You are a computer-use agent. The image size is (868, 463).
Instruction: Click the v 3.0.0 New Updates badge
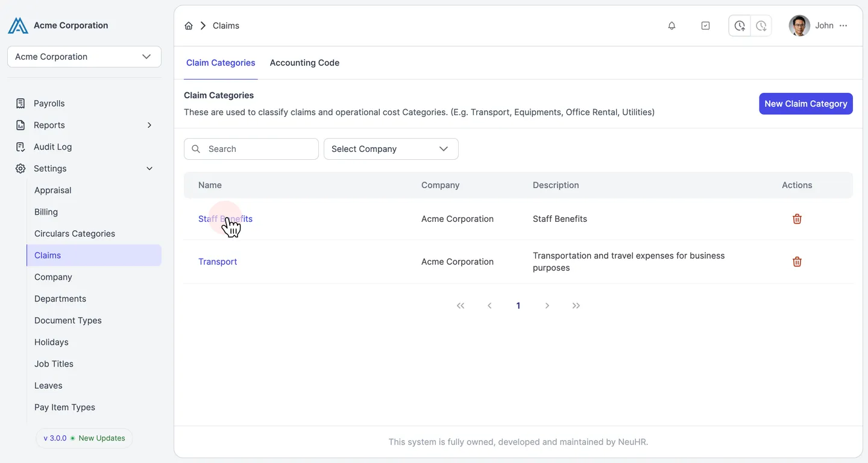tap(84, 438)
